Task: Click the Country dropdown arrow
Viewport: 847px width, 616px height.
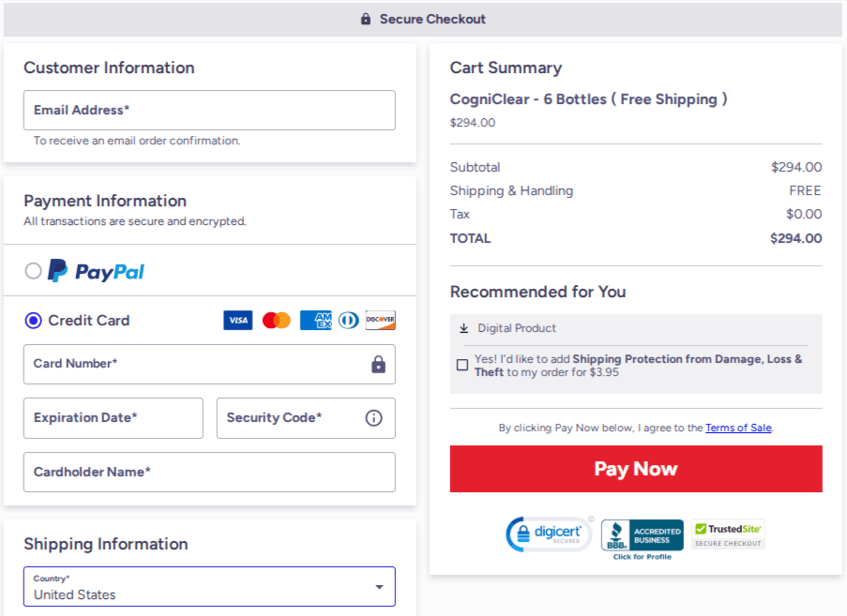Action: tap(380, 586)
